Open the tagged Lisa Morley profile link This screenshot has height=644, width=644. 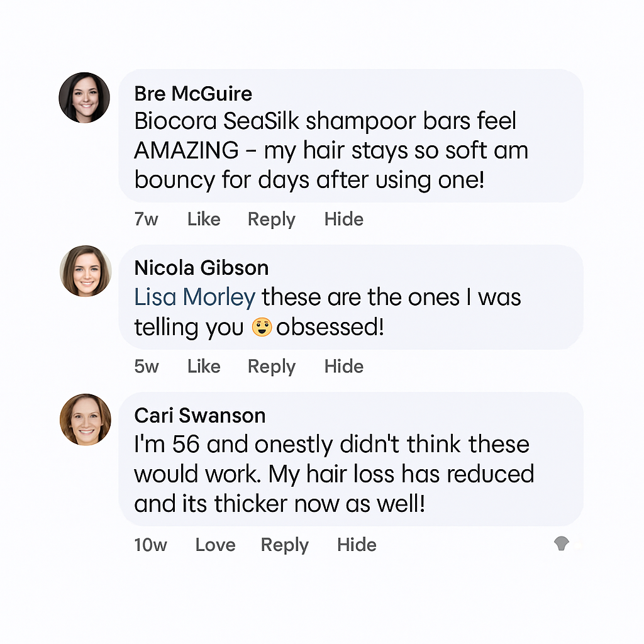tap(194, 297)
